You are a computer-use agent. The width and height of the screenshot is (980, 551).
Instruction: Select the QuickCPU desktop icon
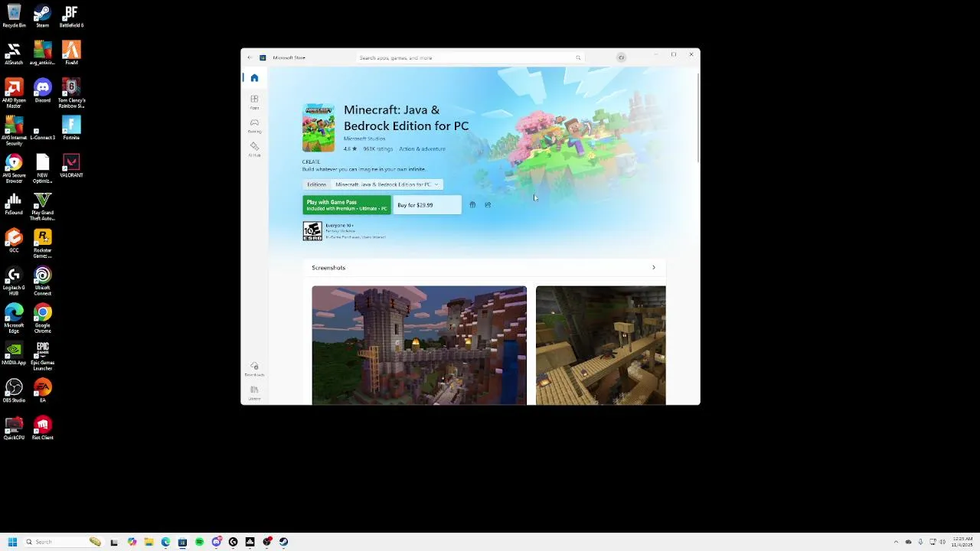pyautogui.click(x=14, y=429)
